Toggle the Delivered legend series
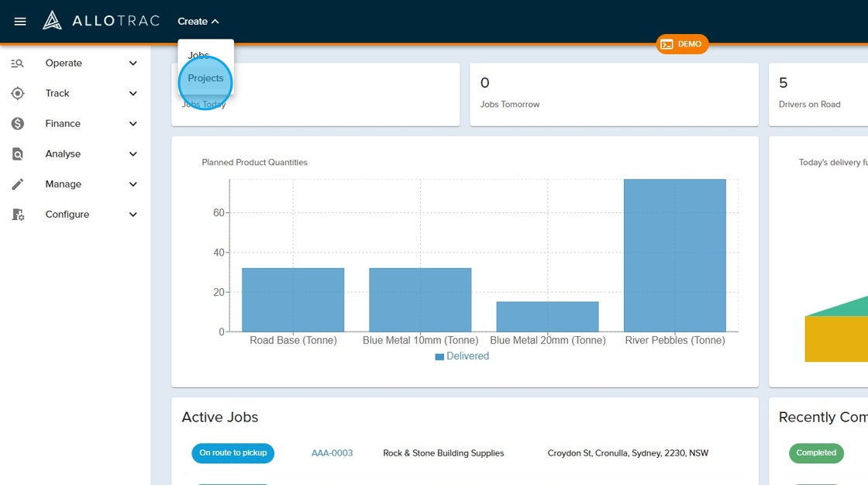 coord(462,356)
